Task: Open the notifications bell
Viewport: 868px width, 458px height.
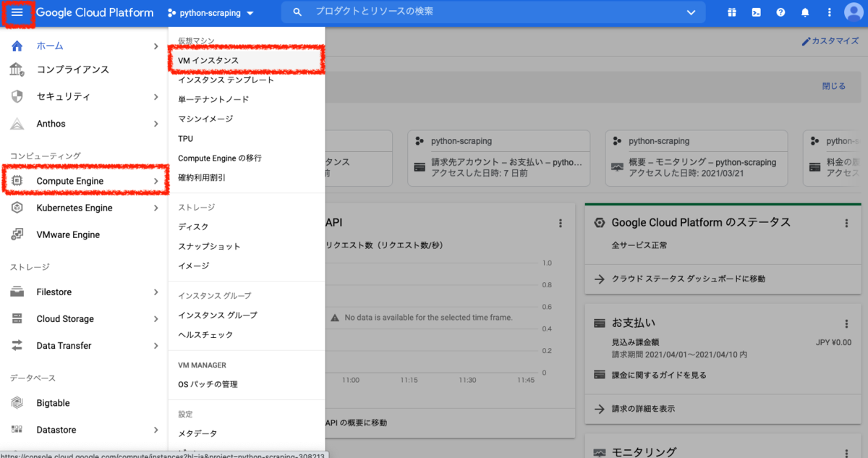Action: coord(805,12)
